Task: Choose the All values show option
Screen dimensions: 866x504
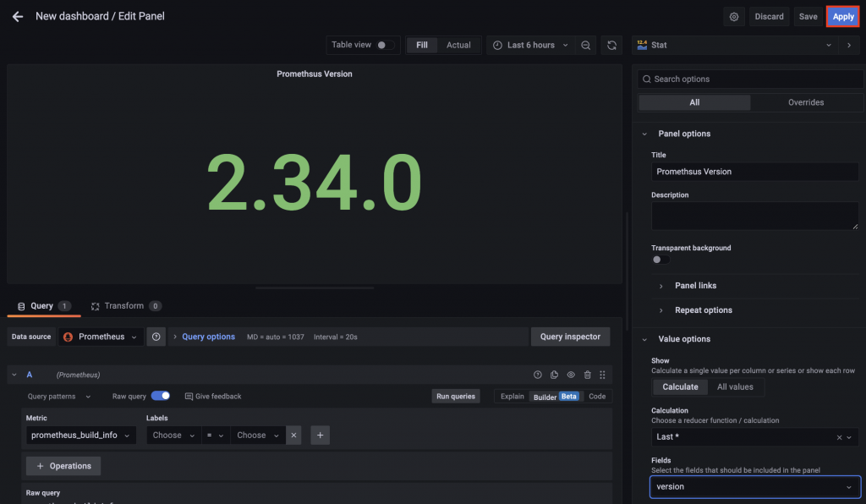Action: pyautogui.click(x=735, y=387)
